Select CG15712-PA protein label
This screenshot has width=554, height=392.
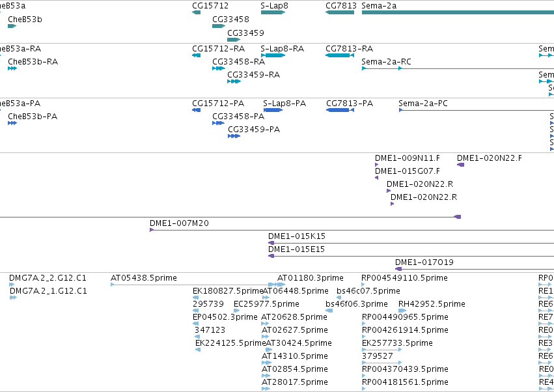pos(218,104)
